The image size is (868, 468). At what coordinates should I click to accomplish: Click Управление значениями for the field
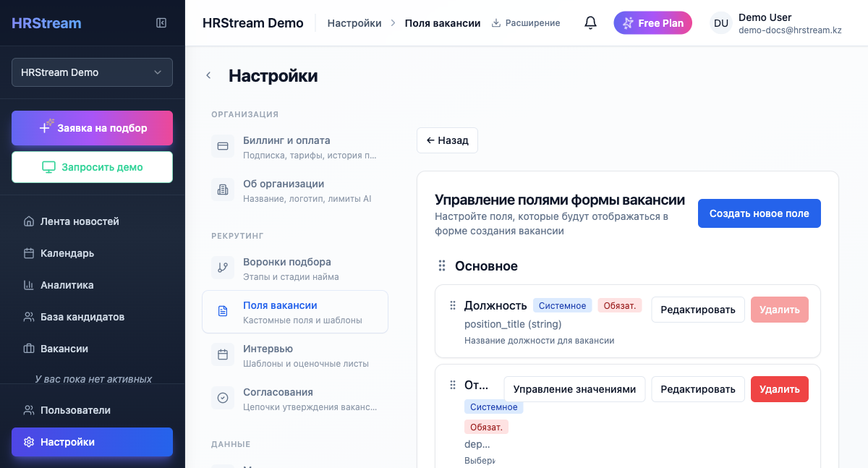pyautogui.click(x=574, y=389)
